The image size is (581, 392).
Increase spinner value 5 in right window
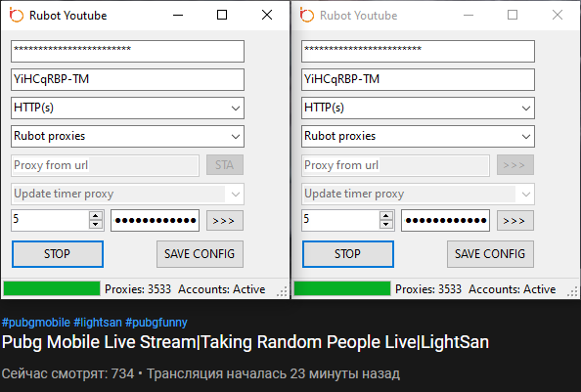coord(386,216)
